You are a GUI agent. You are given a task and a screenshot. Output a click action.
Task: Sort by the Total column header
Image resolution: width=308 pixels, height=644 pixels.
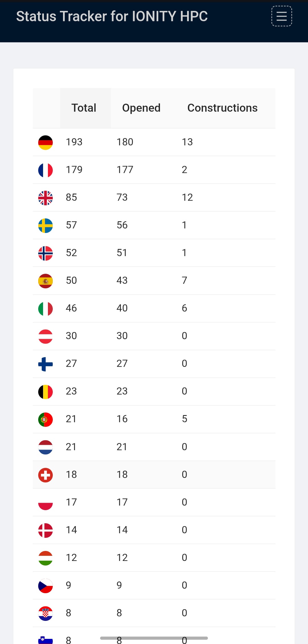click(84, 108)
